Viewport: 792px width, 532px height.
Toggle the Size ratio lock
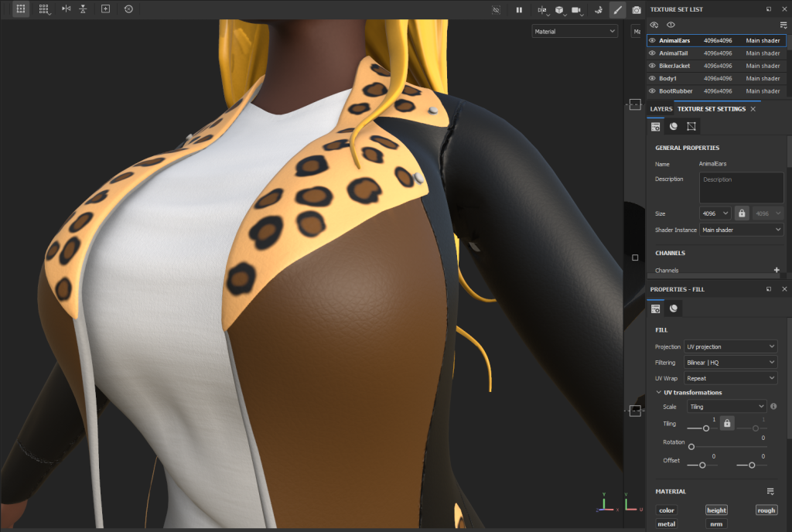742,213
